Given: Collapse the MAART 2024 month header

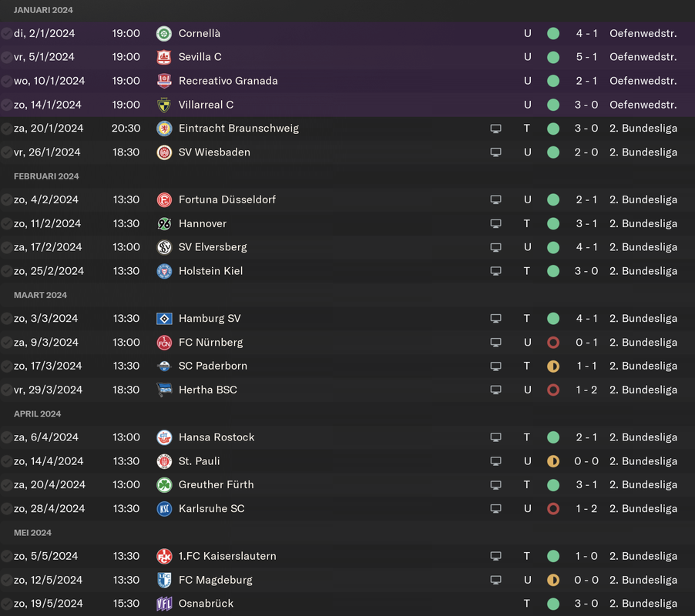Looking at the screenshot, I should pos(40,295).
